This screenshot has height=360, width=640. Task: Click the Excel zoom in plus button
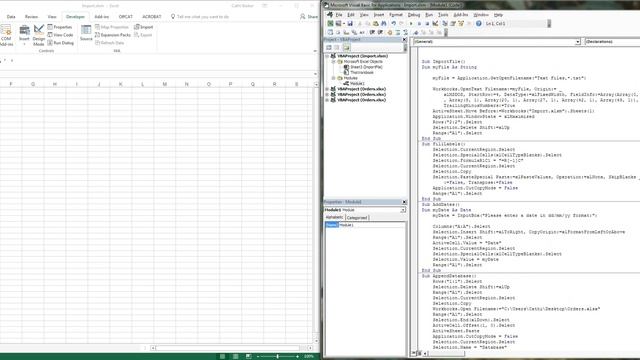tap(297, 356)
